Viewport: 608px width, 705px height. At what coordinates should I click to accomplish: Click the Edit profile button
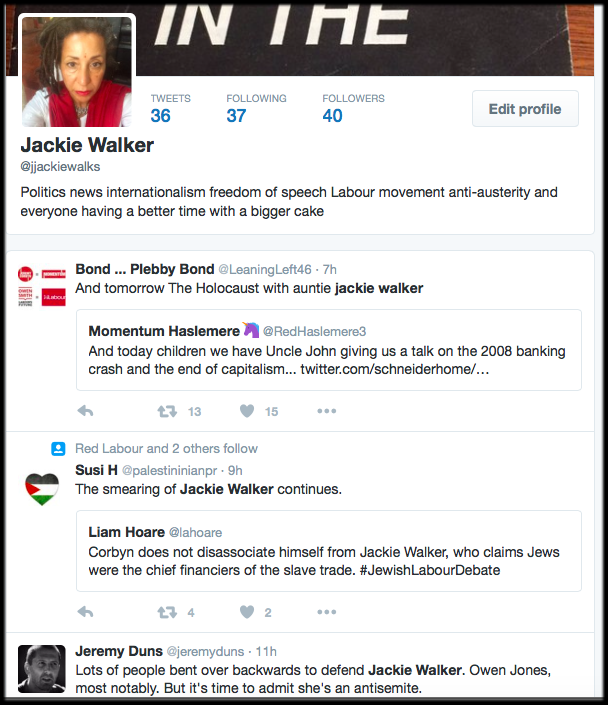point(525,109)
